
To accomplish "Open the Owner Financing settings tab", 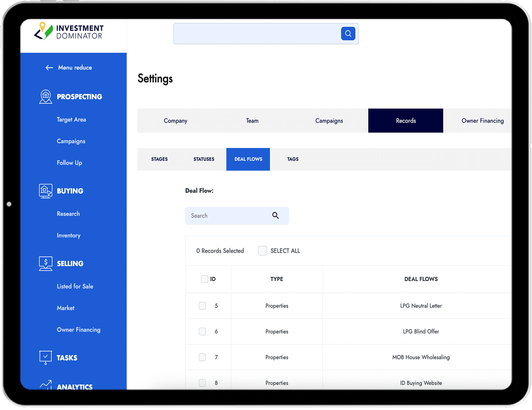I will [482, 121].
